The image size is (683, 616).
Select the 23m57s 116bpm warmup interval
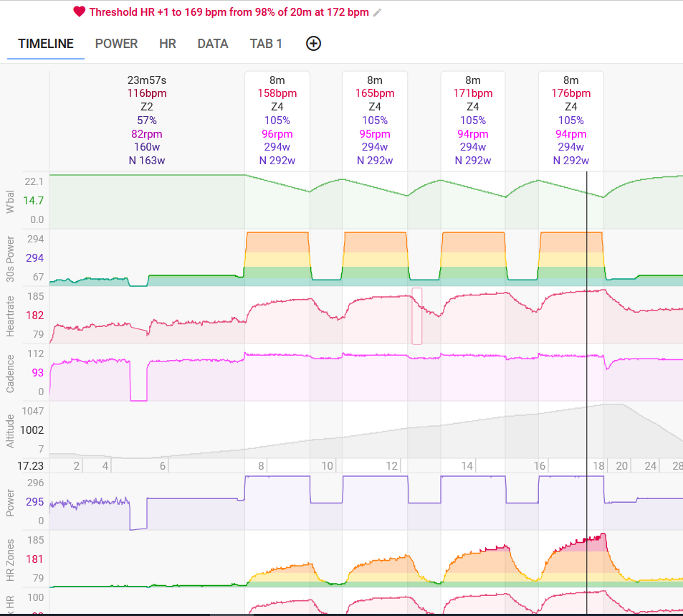tap(147, 120)
